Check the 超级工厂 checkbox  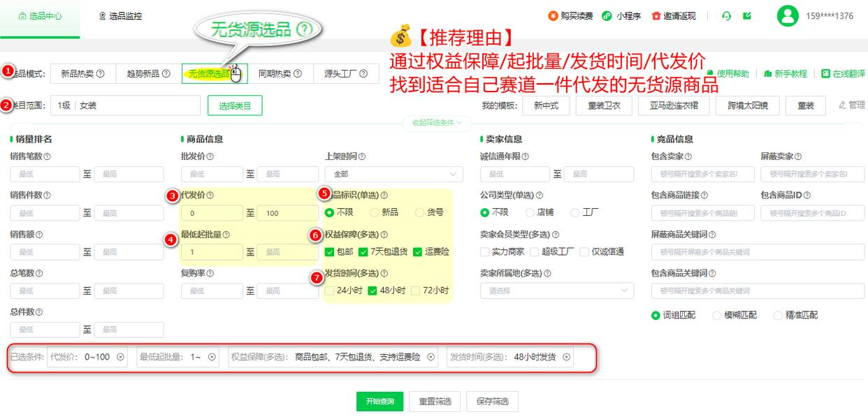coord(535,252)
